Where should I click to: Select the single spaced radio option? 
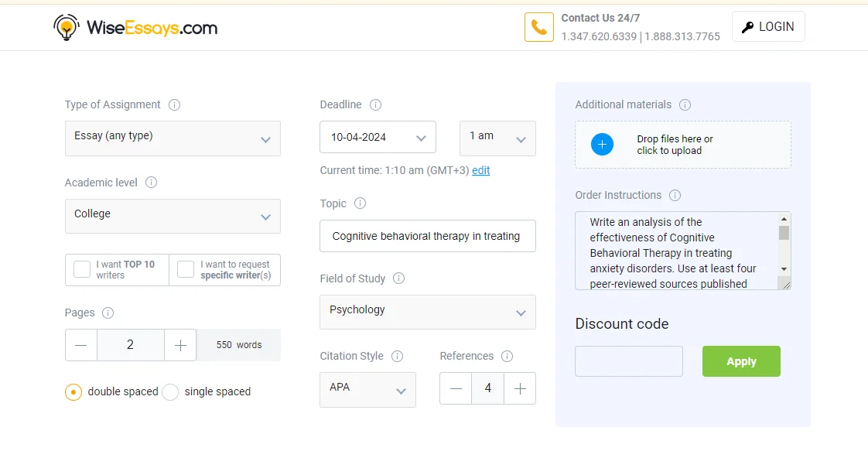point(170,391)
